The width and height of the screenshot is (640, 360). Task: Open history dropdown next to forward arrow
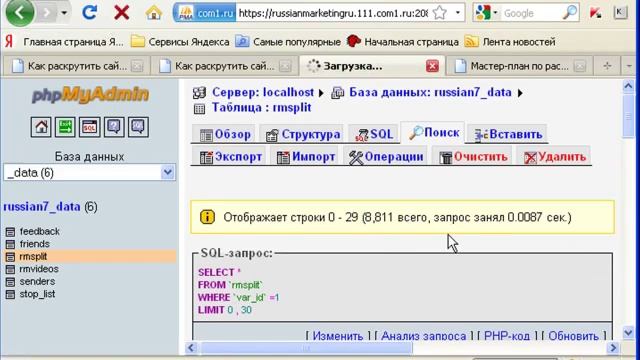click(x=64, y=13)
